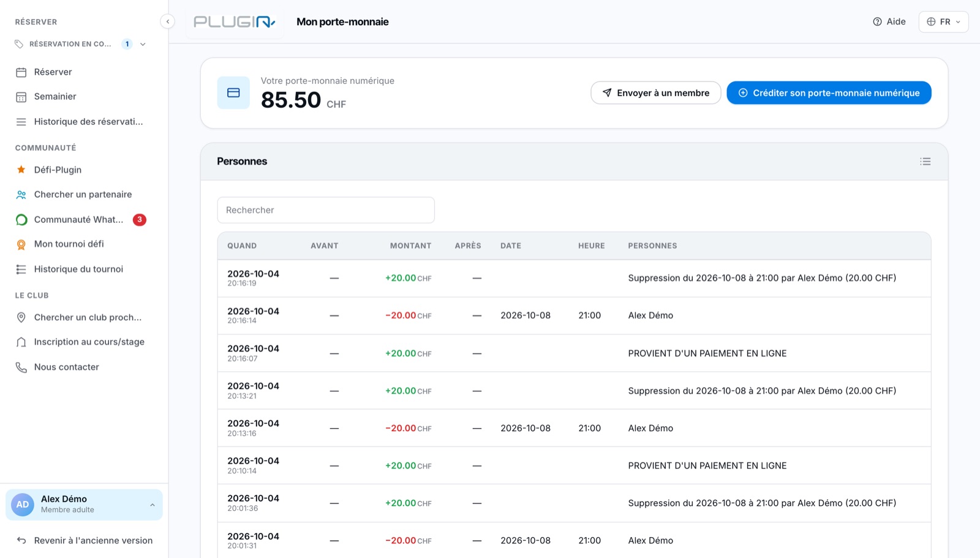Image resolution: width=980 pixels, height=558 pixels.
Task: Click the PLUGIN logo
Action: pyautogui.click(x=235, y=21)
